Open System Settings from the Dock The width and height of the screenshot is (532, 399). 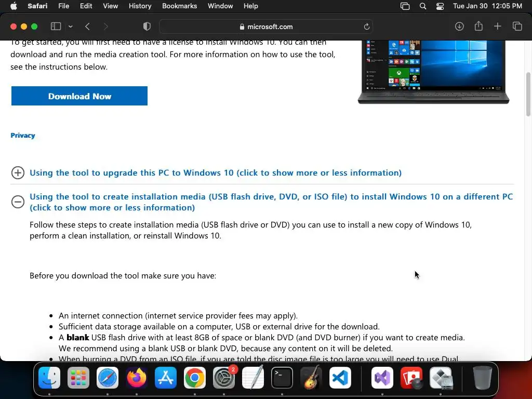(x=224, y=378)
